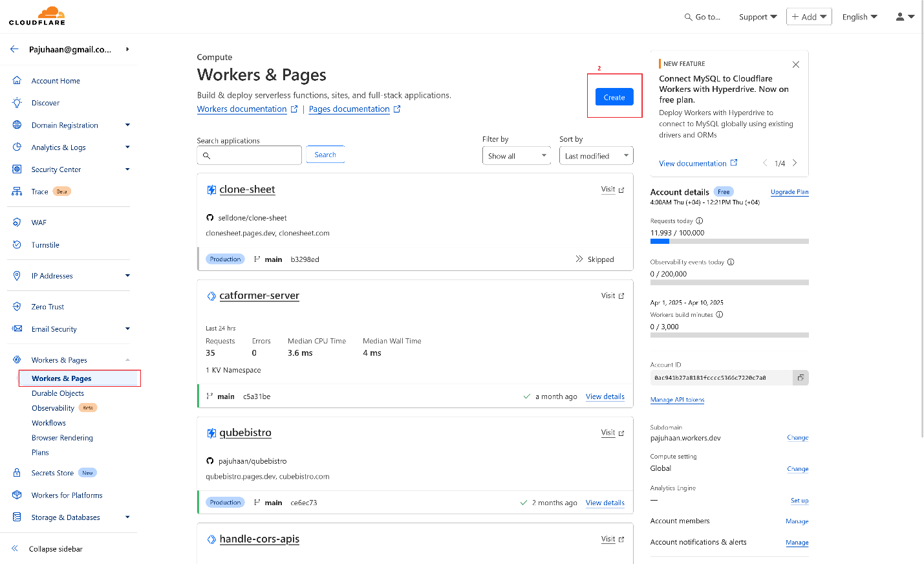Viewport: 924px width, 564px height.
Task: Open the English language dropdown
Action: [x=859, y=17]
